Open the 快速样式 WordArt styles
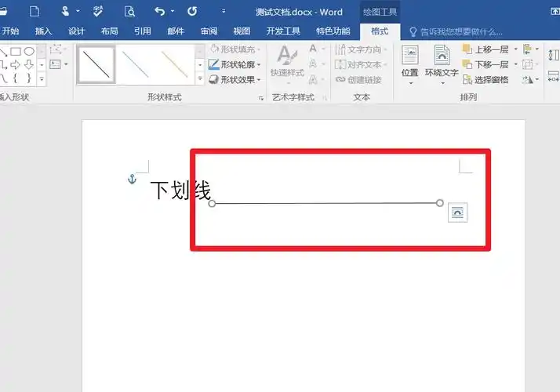This screenshot has height=392, width=560. [287, 64]
